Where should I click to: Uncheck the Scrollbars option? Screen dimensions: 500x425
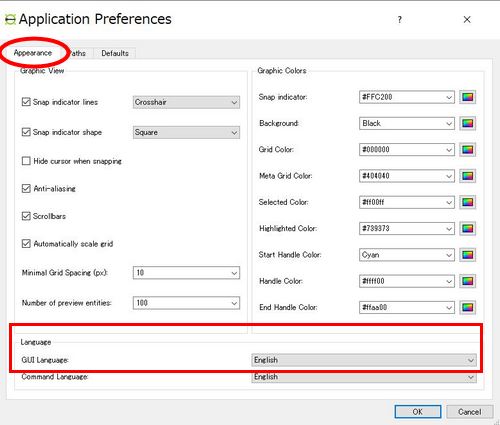26,216
